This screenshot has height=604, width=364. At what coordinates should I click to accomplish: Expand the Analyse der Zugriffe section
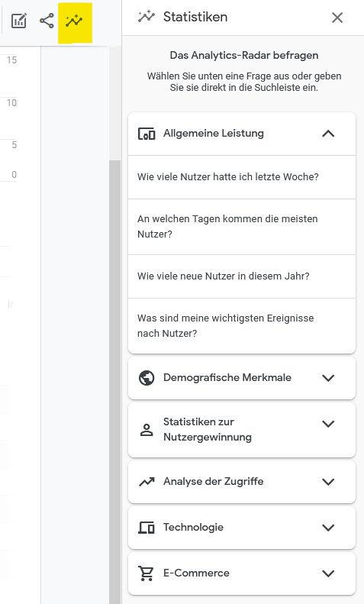(328, 482)
